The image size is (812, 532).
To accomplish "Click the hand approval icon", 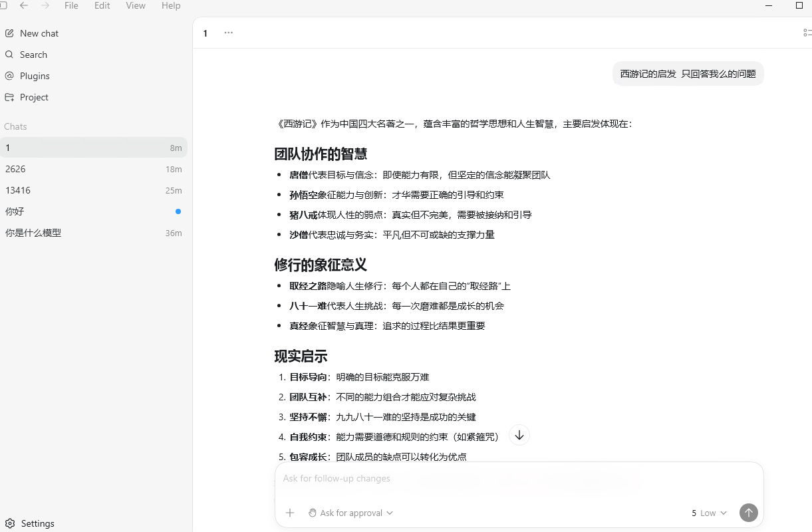I will tap(313, 513).
